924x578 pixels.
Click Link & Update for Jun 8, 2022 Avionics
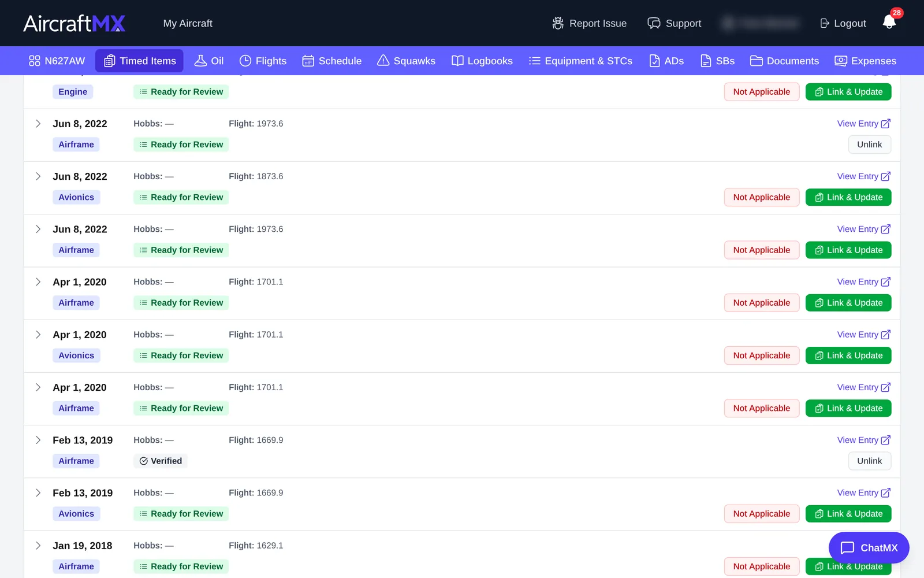tap(848, 197)
